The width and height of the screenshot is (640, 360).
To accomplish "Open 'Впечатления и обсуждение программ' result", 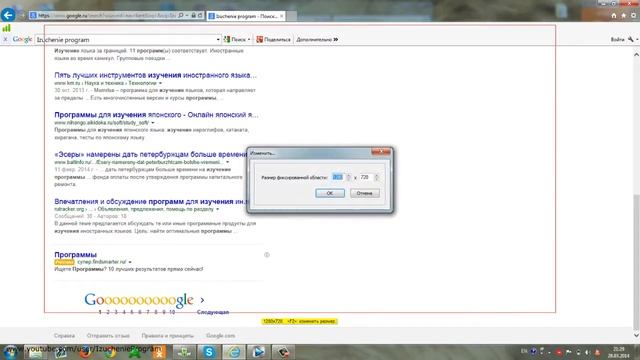I will point(151,201).
